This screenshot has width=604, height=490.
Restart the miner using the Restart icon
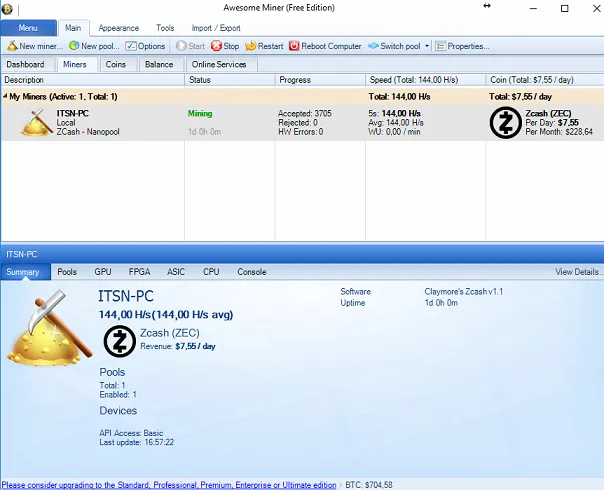(250, 46)
